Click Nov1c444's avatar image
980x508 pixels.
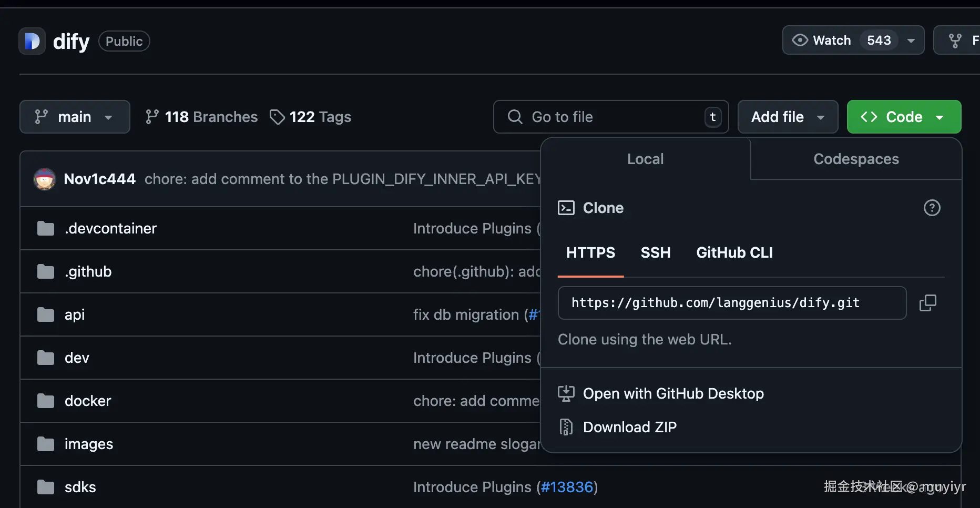[x=45, y=179]
